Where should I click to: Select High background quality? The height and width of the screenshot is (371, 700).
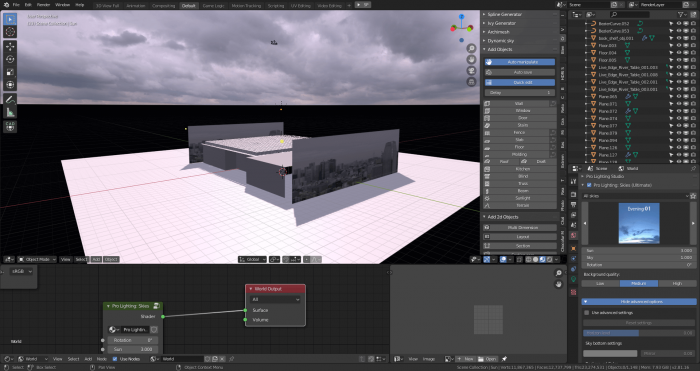pos(677,283)
